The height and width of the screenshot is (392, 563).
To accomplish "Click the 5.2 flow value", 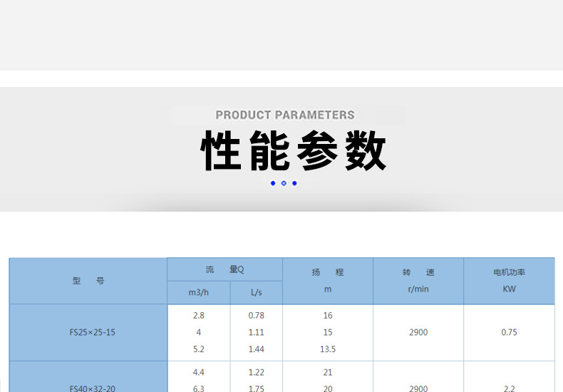I will 199,349.
